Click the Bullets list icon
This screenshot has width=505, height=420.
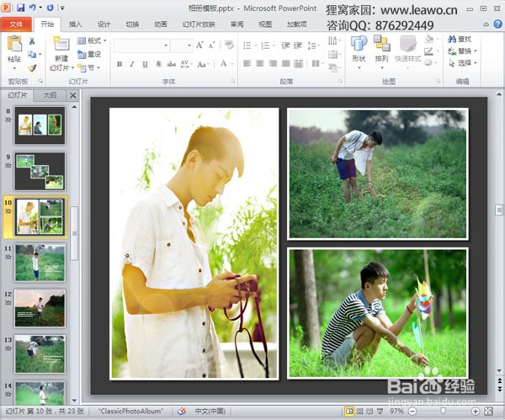(247, 45)
